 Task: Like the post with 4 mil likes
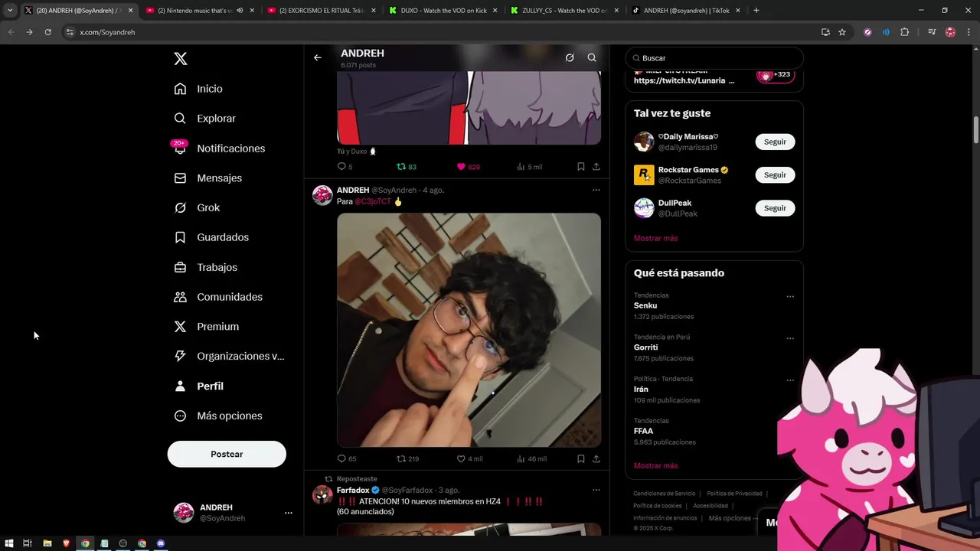(x=469, y=458)
